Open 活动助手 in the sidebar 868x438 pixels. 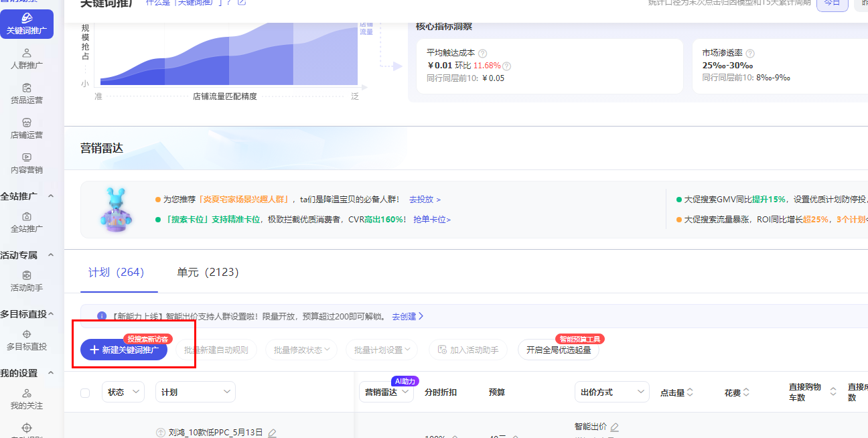(27, 281)
